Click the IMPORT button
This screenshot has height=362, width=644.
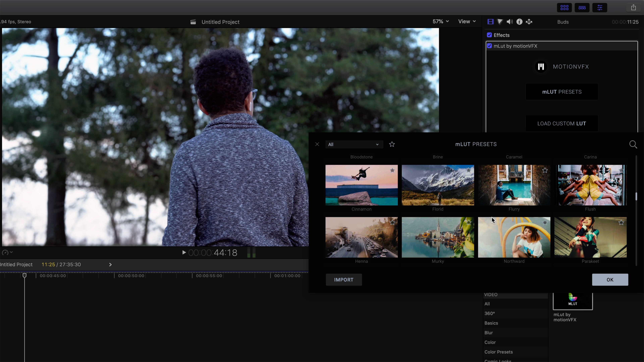tap(344, 280)
